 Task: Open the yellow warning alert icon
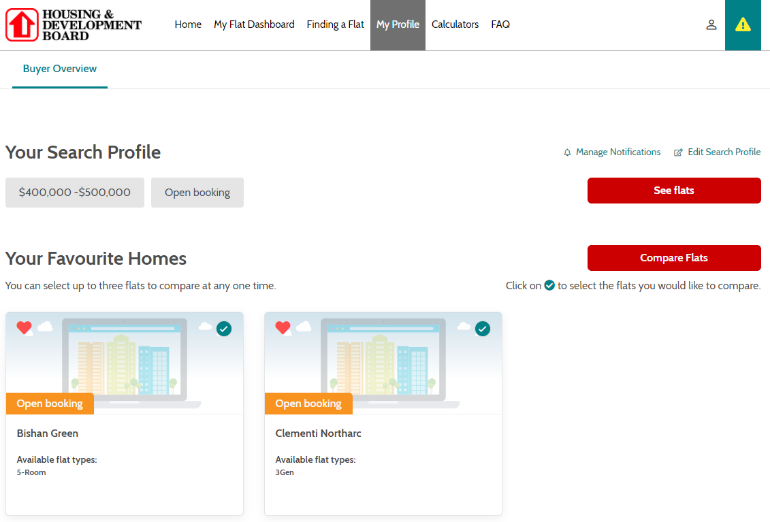742,25
